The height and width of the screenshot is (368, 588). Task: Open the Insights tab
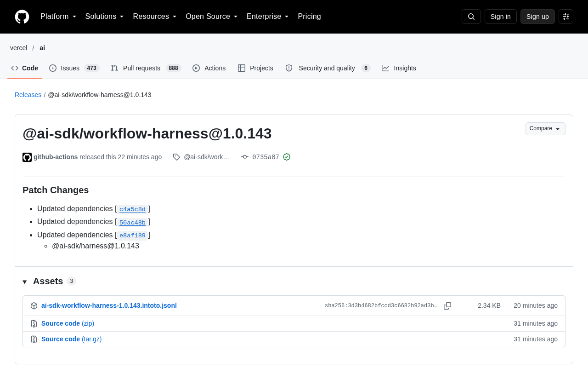tap(399, 68)
